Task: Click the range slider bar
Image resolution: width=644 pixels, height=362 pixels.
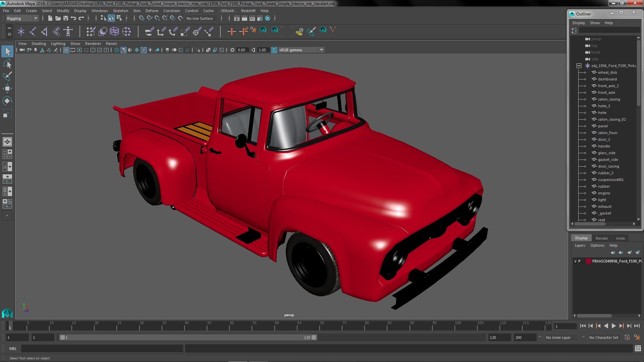Action: point(188,338)
